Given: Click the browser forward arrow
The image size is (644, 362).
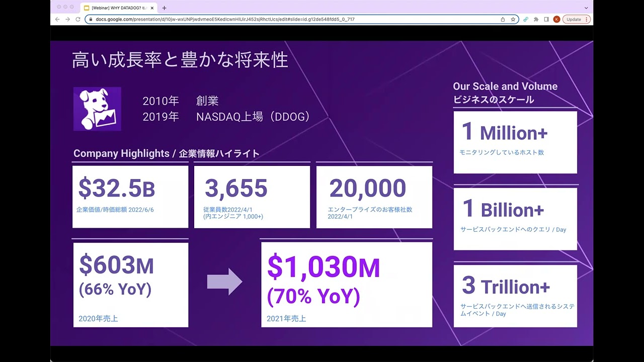Looking at the screenshot, I should point(67,19).
